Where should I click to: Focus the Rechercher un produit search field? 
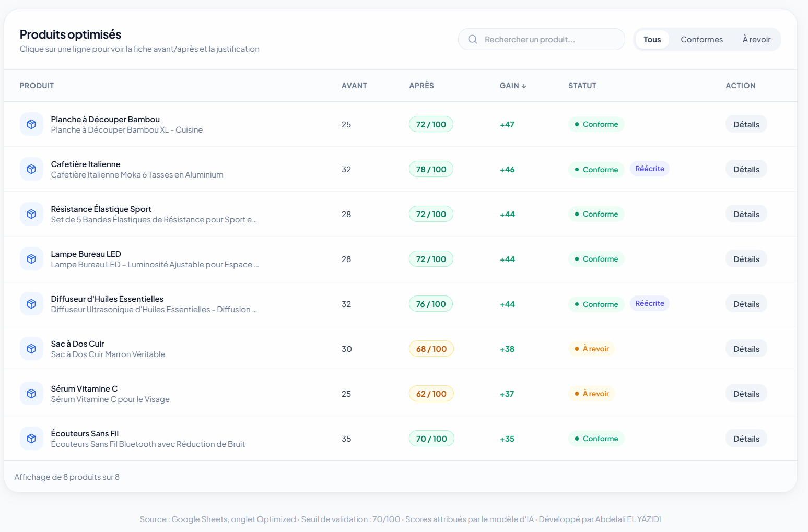tap(541, 39)
